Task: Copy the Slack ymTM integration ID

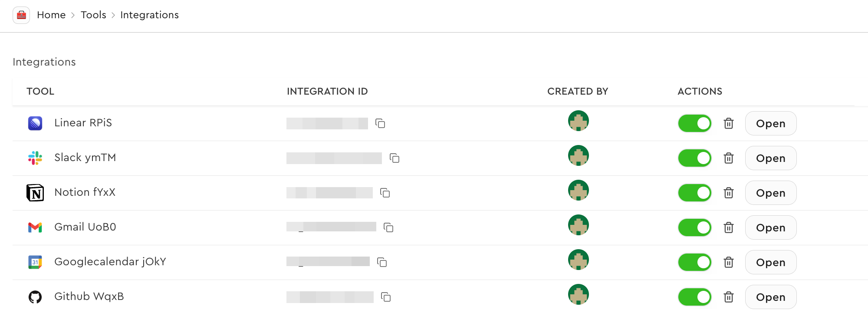Action: [395, 158]
